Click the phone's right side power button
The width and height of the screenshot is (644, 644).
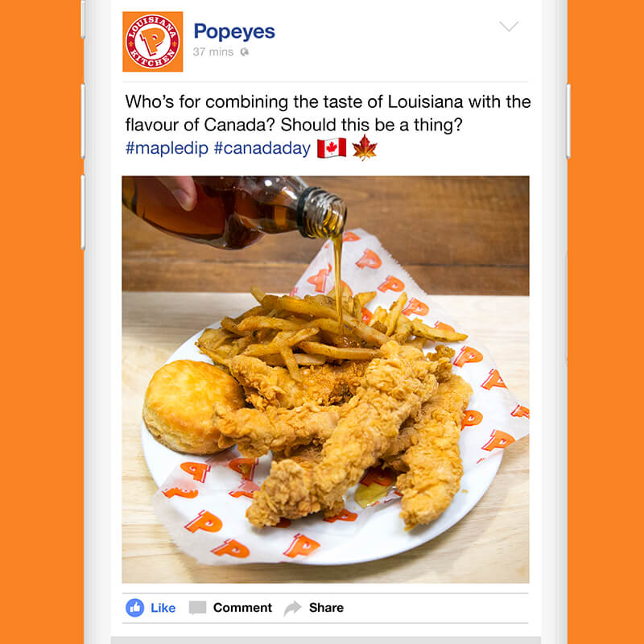pos(568,122)
